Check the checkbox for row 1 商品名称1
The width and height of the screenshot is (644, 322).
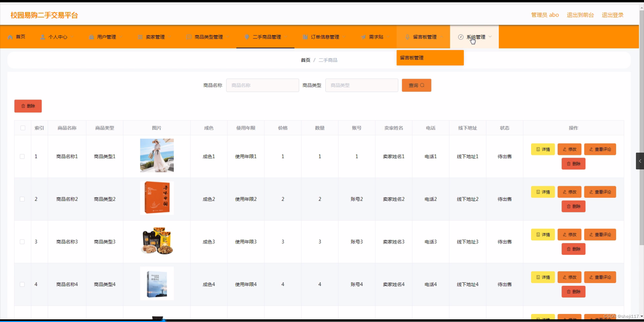(x=22, y=156)
